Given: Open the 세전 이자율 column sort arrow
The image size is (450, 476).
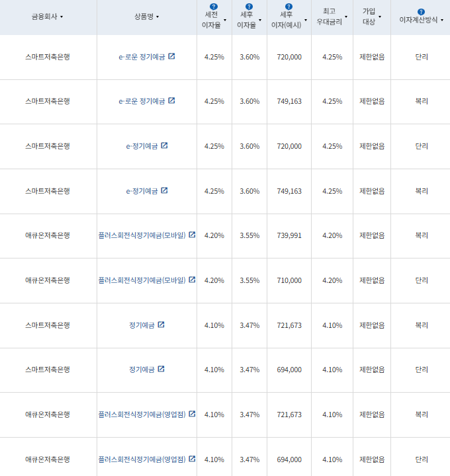Looking at the screenshot, I should click(225, 20).
